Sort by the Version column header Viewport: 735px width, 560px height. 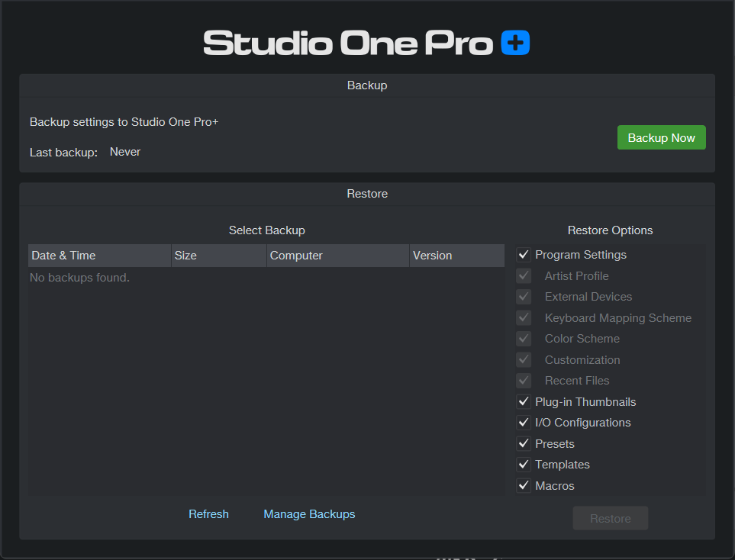(457, 256)
